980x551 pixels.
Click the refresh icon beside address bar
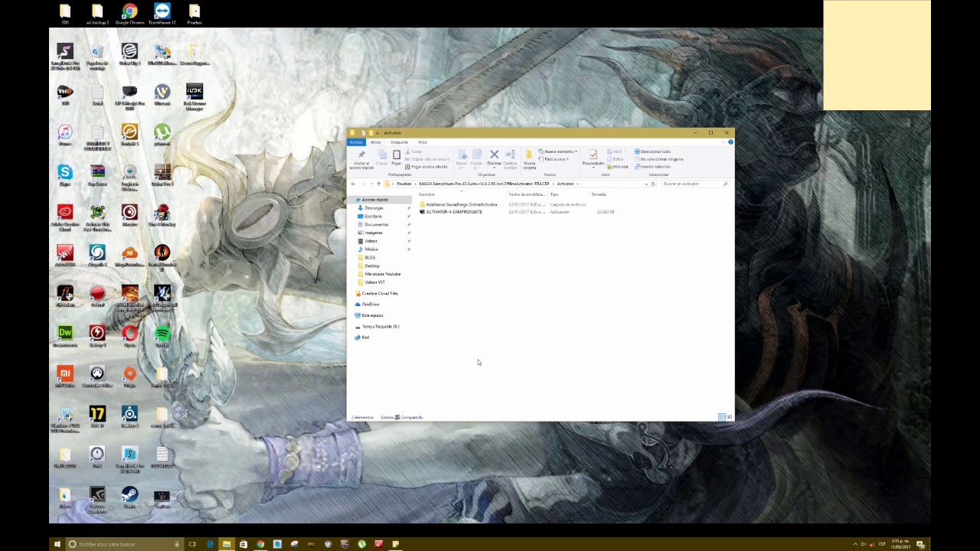point(653,184)
